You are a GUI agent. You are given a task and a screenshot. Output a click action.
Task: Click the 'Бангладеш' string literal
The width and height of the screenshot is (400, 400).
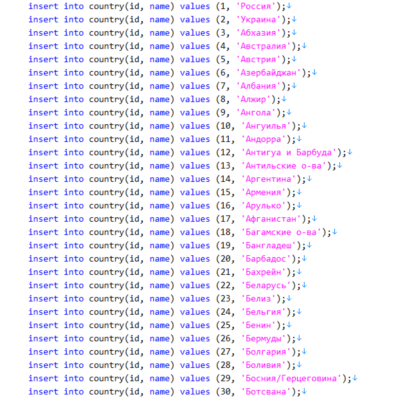[268, 246]
